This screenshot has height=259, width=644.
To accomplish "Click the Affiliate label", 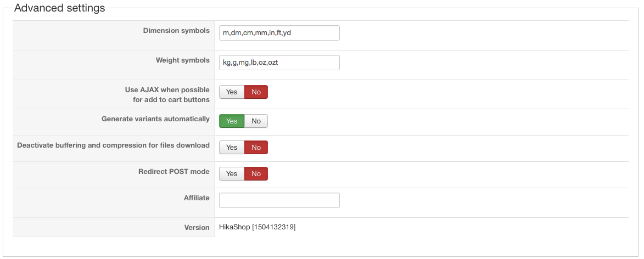I will coord(197,198).
